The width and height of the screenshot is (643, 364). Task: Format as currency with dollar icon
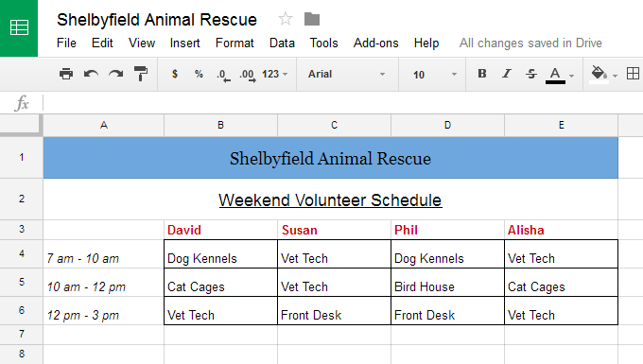coord(175,74)
